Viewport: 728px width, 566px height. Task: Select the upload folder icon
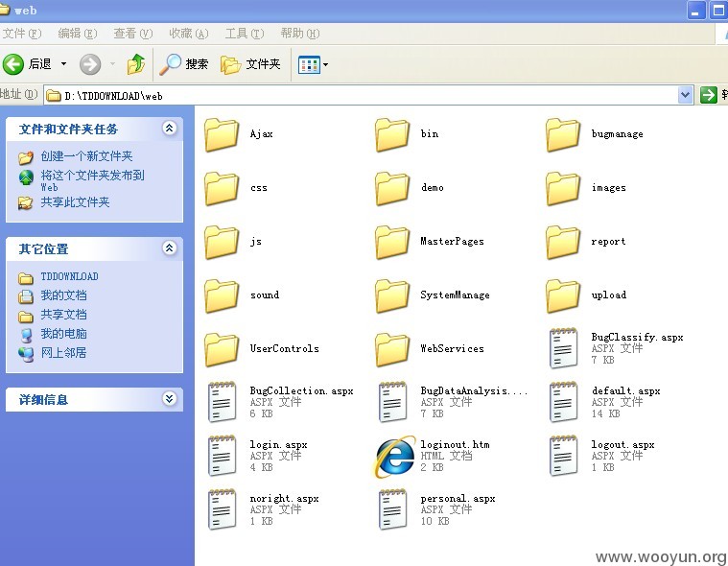(563, 295)
